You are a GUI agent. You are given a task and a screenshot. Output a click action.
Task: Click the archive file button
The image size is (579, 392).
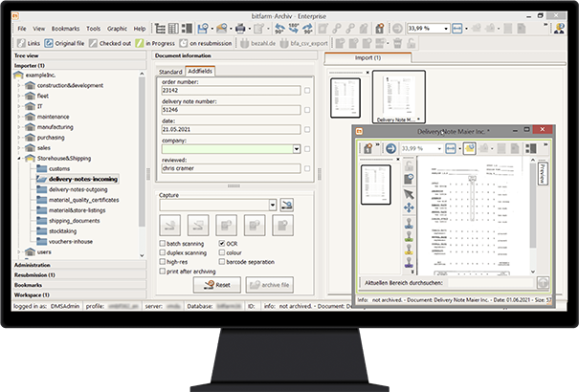(270, 285)
